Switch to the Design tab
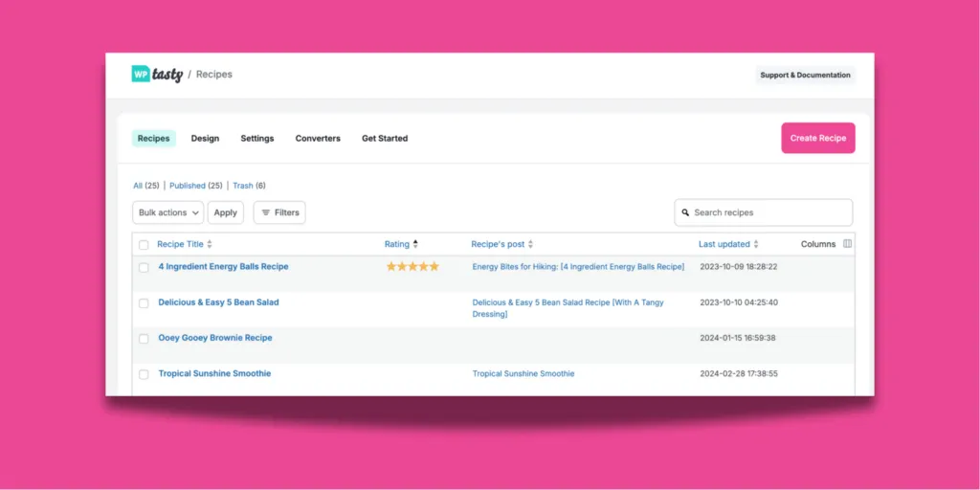The height and width of the screenshot is (490, 980). pyautogui.click(x=205, y=139)
